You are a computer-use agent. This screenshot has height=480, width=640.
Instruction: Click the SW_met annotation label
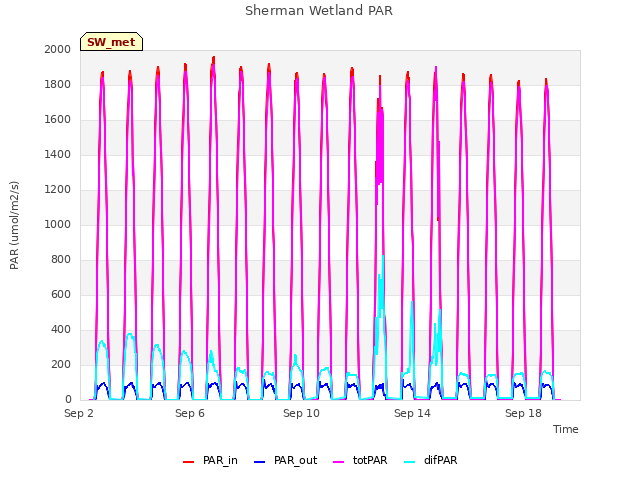(111, 42)
